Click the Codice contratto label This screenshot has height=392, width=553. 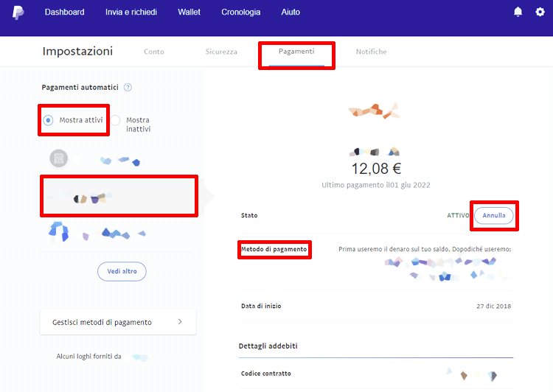pyautogui.click(x=266, y=374)
